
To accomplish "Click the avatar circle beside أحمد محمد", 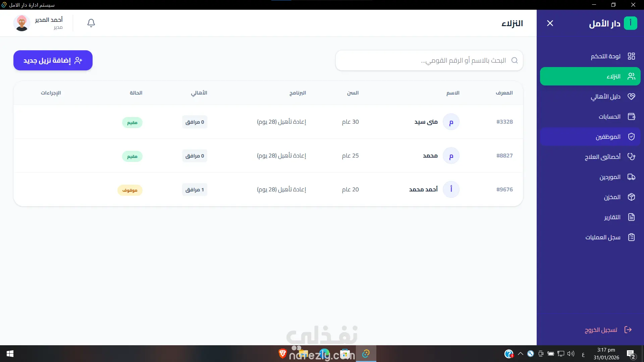I will click(x=451, y=189).
